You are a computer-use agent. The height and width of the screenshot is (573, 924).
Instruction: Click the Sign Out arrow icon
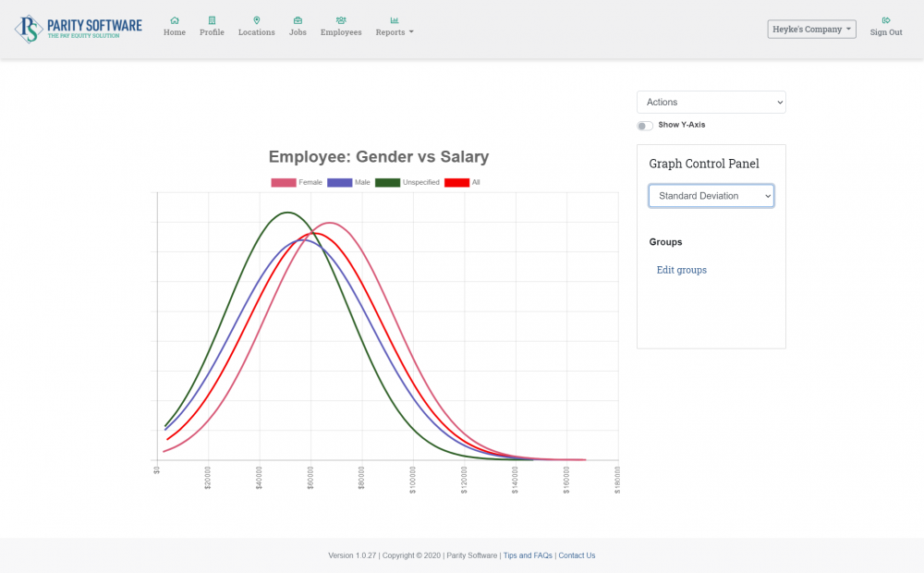click(x=886, y=19)
